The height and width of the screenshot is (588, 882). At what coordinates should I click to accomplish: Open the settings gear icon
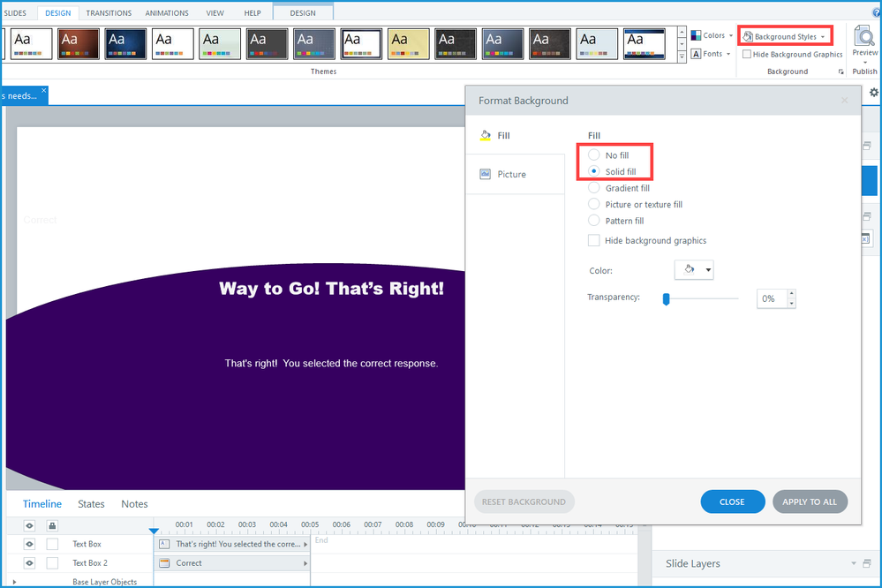click(x=874, y=93)
